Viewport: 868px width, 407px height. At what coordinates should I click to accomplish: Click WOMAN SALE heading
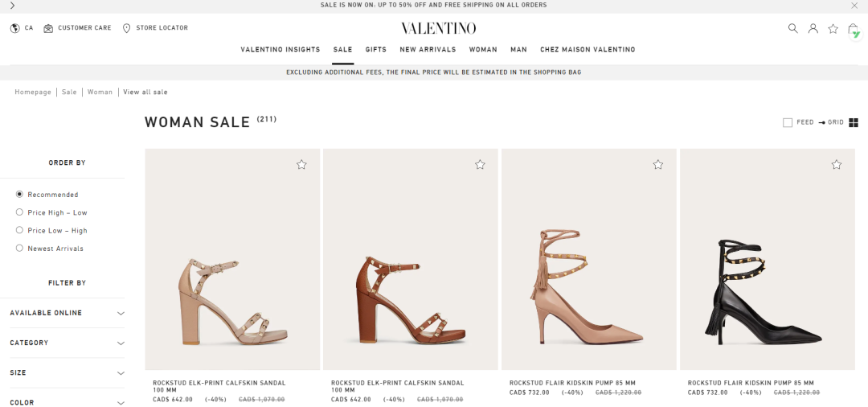[x=198, y=122]
